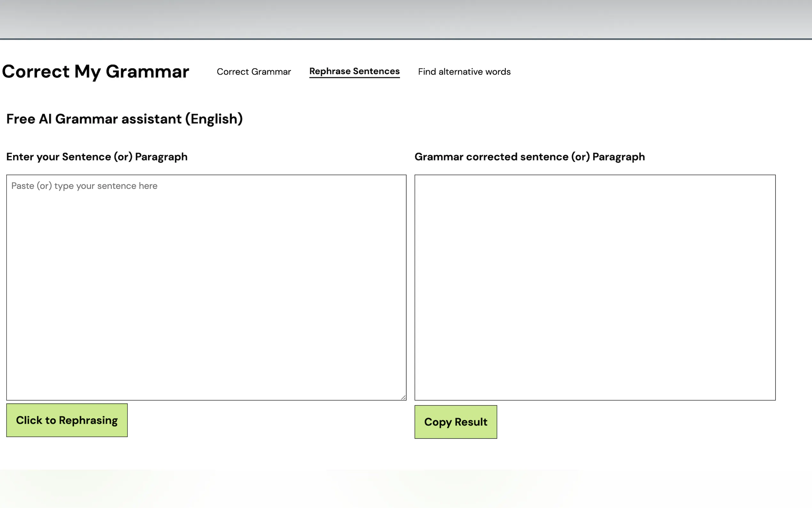
Task: Click the word '(English)' in the heading
Action: point(214,119)
